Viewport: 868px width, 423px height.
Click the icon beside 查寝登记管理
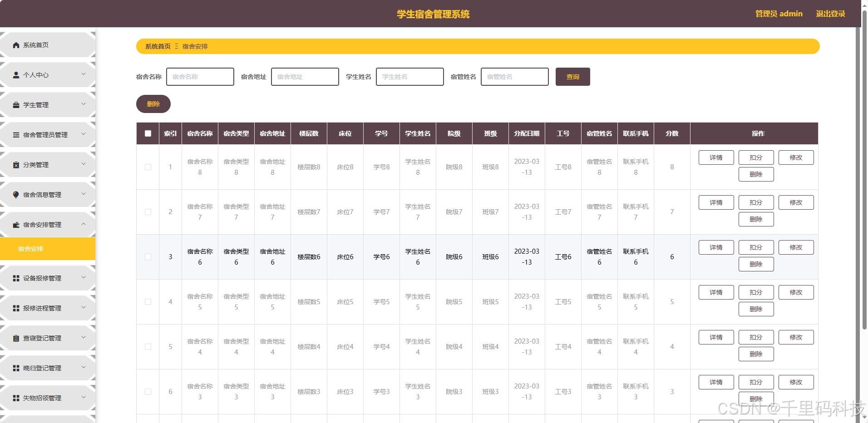(16, 338)
